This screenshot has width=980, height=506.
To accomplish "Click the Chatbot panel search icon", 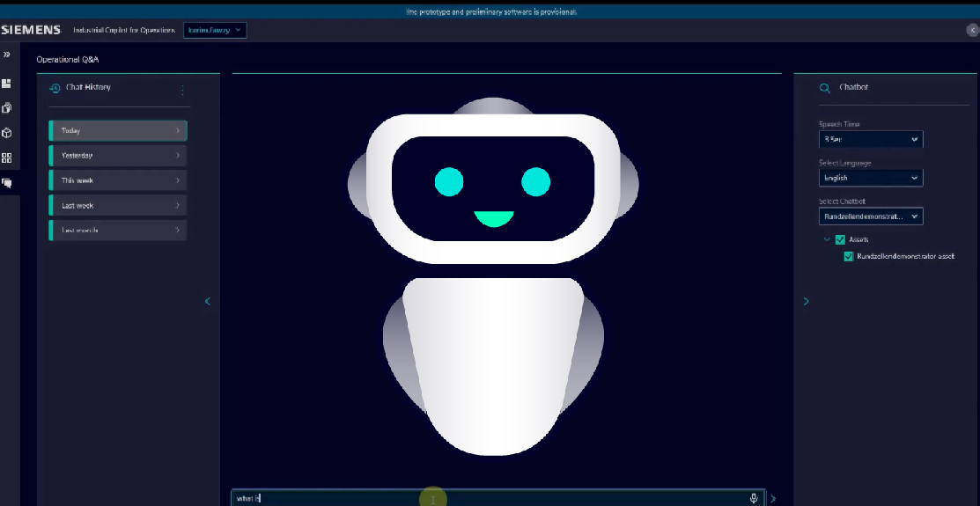I will 824,88.
